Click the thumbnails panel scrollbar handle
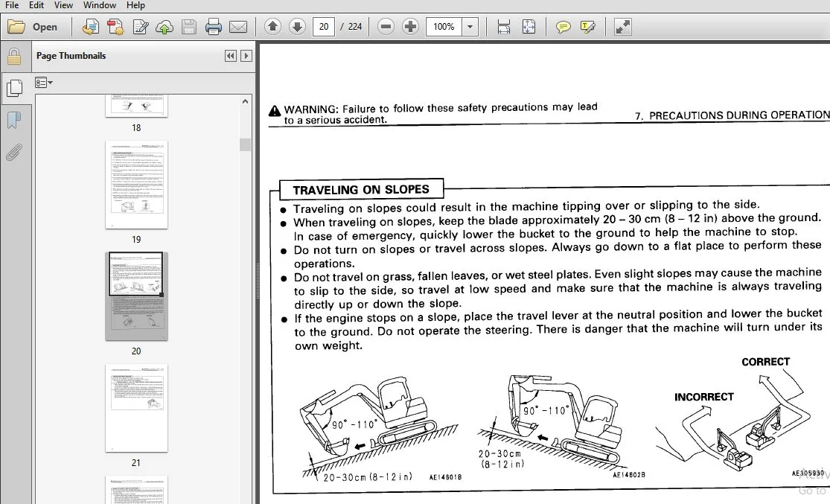Viewport: 830px width, 504px height. pos(245,144)
